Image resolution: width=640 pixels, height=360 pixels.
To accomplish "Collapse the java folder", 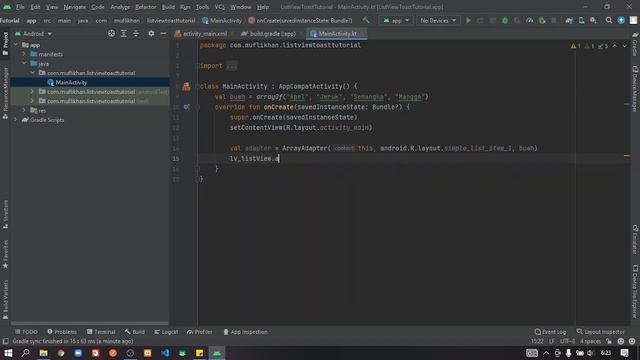I will [24, 63].
